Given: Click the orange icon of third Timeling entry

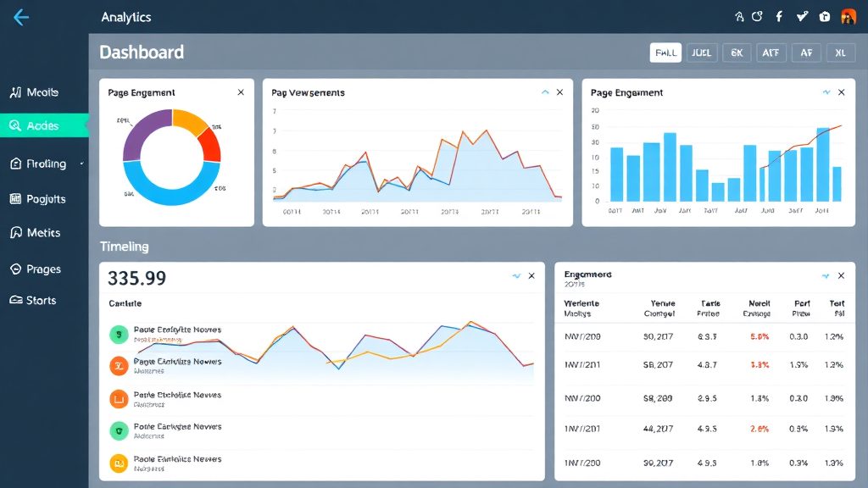Looking at the screenshot, I should click(x=119, y=398).
